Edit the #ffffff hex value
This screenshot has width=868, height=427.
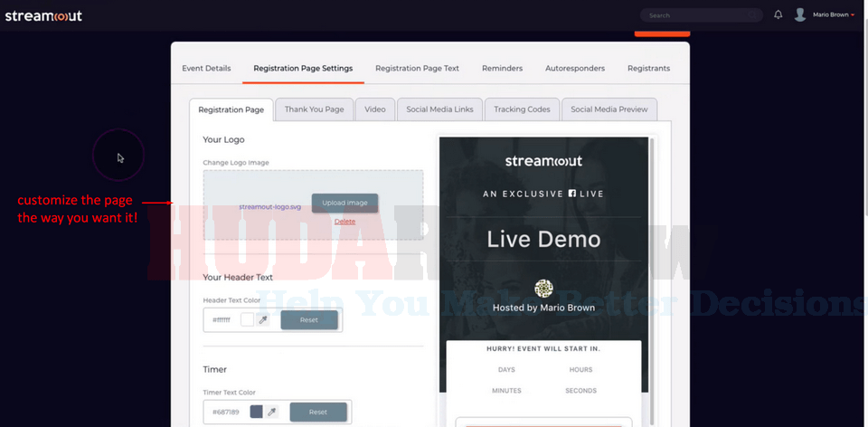222,320
